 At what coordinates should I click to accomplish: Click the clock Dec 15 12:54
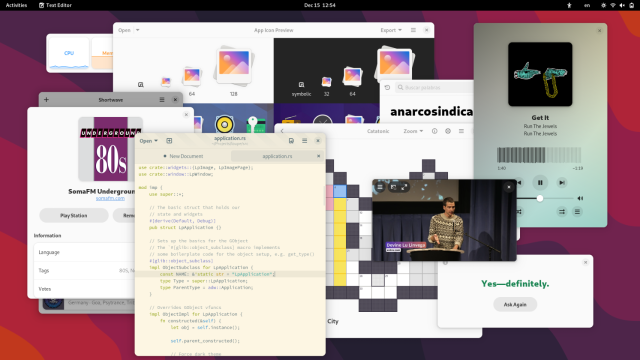pyautogui.click(x=320, y=5)
